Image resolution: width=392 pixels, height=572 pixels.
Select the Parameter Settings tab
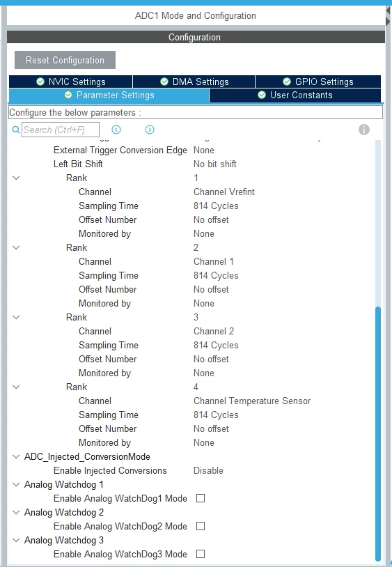click(109, 95)
